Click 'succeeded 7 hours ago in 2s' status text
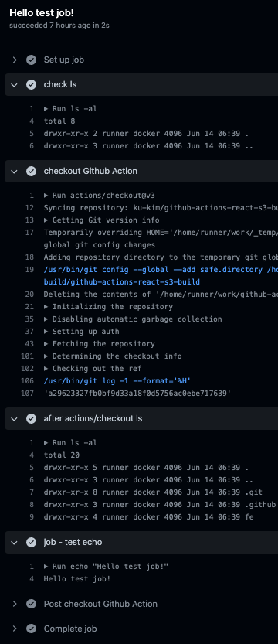Image resolution: width=278 pixels, height=644 pixels. coord(59,26)
